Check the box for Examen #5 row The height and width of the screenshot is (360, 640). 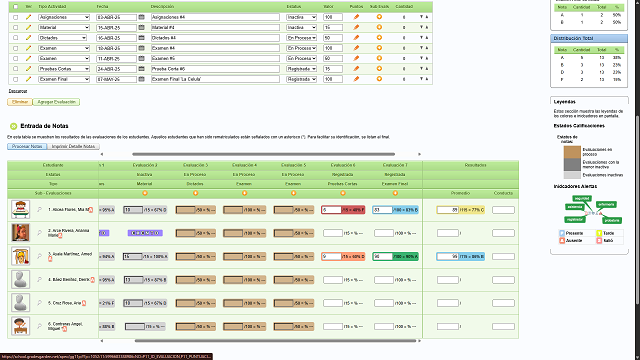(x=16, y=58)
